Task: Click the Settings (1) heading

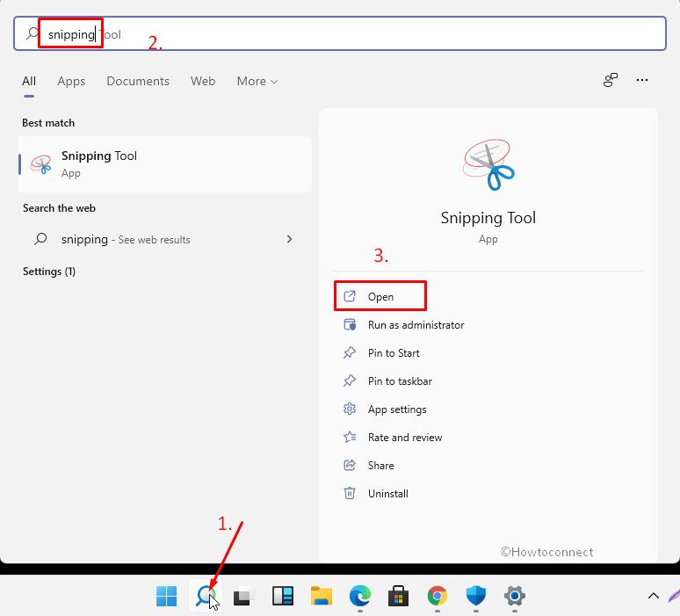Action: [x=49, y=272]
